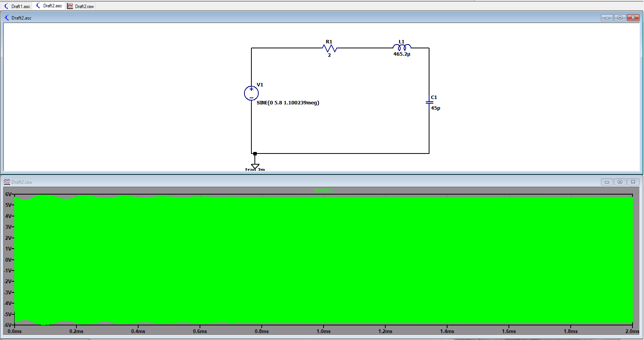Click the R1 label text
This screenshot has width=644, height=340.
329,41
